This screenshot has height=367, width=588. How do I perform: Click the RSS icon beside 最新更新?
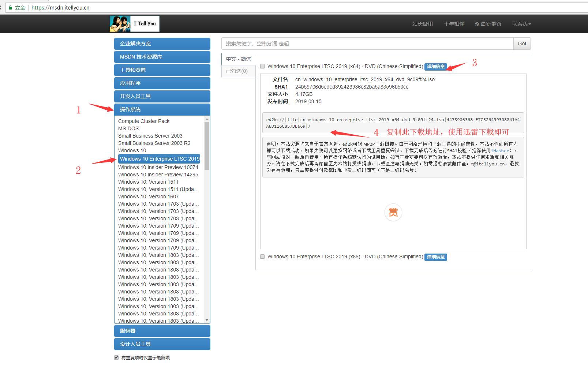(476, 23)
